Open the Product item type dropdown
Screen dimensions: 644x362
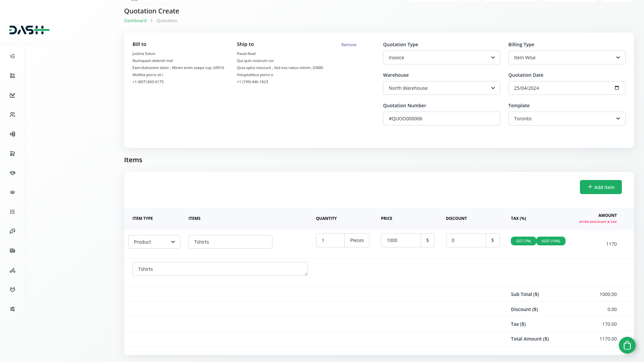[x=154, y=242]
